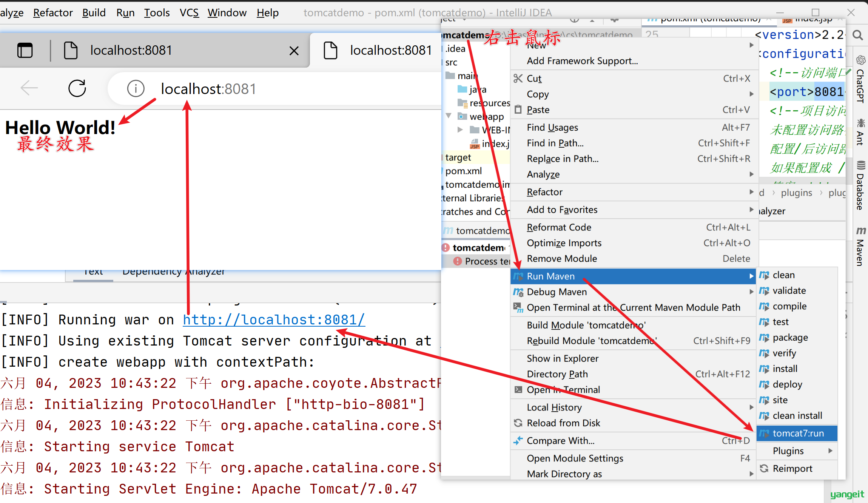
Task: Click the Run Maven icon in context menu
Action: (518, 276)
